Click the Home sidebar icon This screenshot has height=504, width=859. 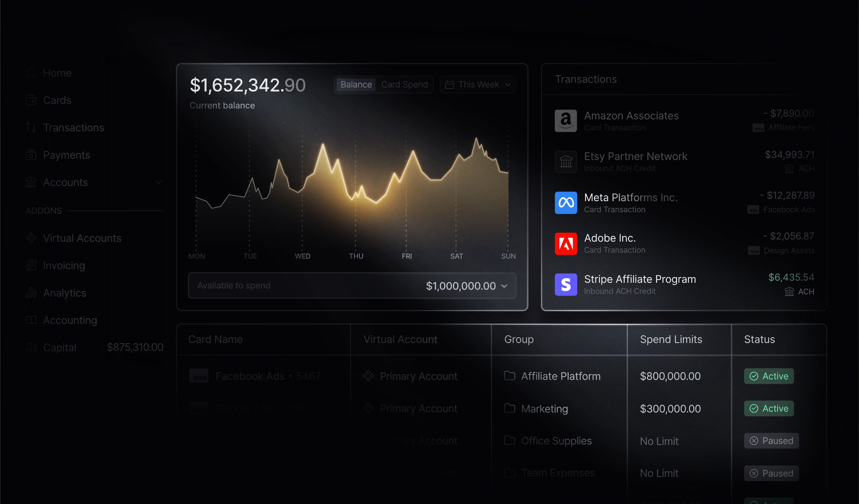point(31,73)
